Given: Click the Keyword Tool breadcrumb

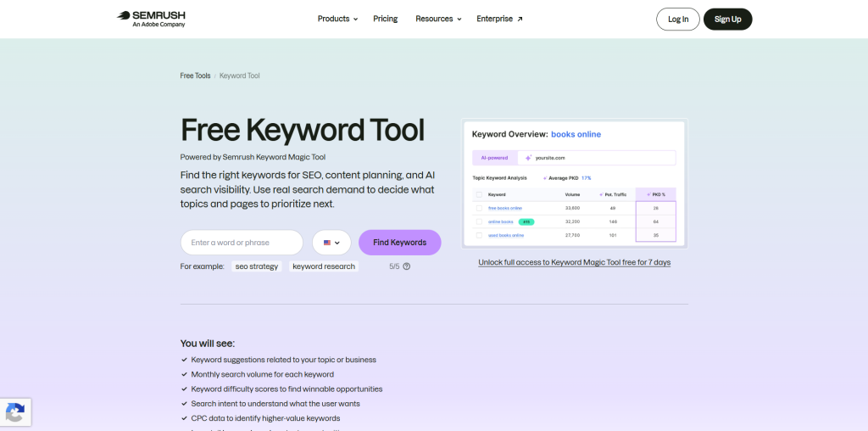Looking at the screenshot, I should pos(240,76).
